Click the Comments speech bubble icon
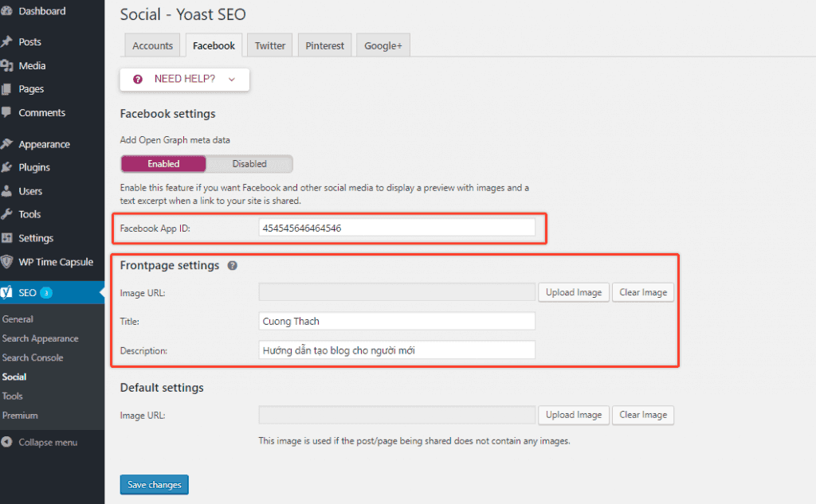This screenshot has width=816, height=504. (6, 112)
